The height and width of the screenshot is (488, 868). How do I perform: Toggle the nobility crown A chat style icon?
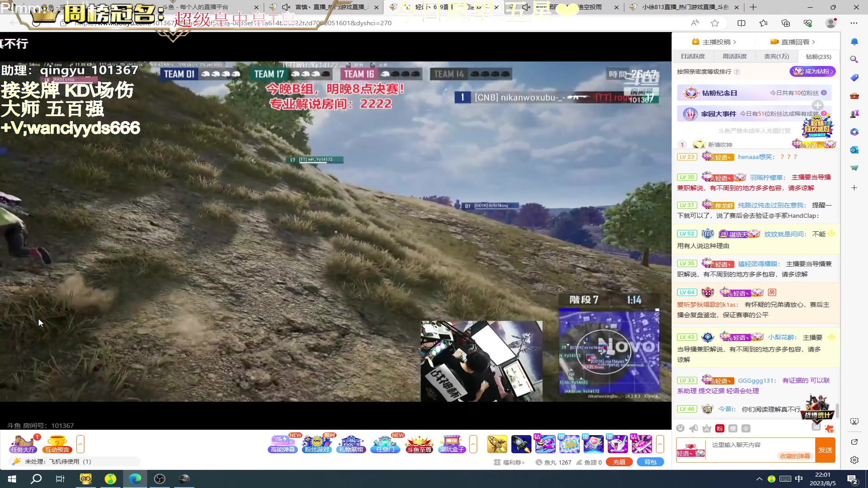tap(707, 428)
